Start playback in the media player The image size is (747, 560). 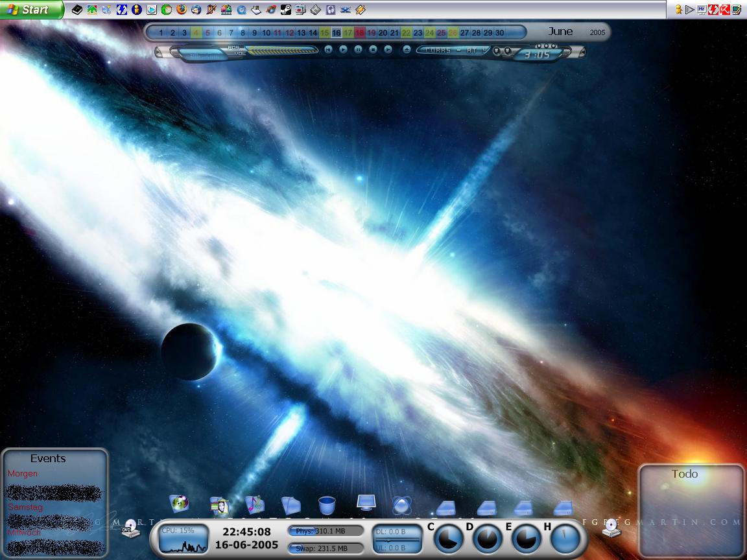click(x=343, y=49)
